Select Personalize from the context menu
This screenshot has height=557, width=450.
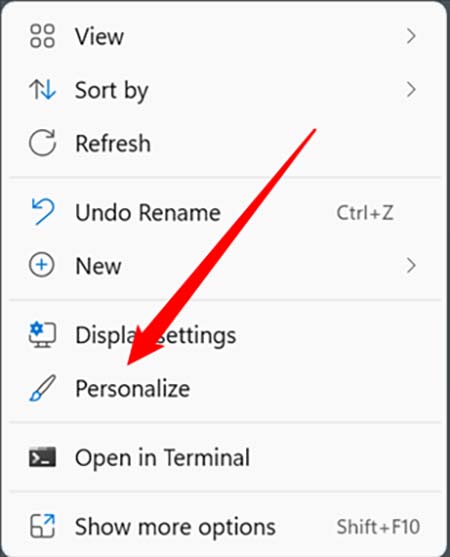click(x=225, y=388)
